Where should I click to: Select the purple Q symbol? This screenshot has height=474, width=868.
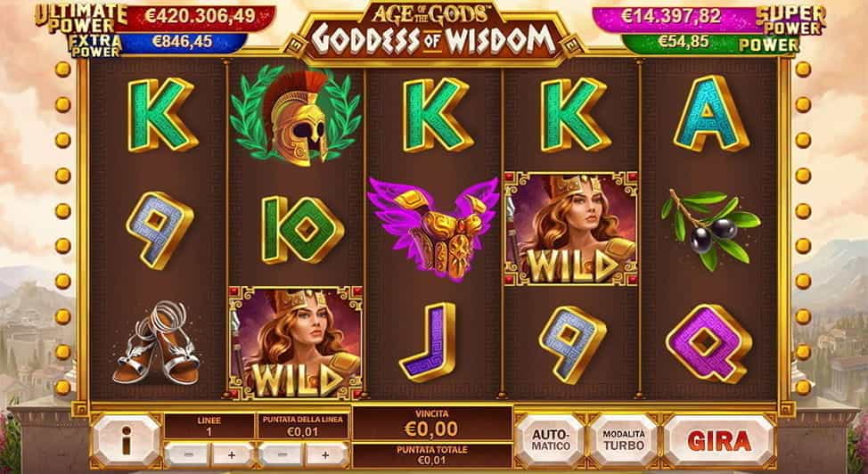708,343
